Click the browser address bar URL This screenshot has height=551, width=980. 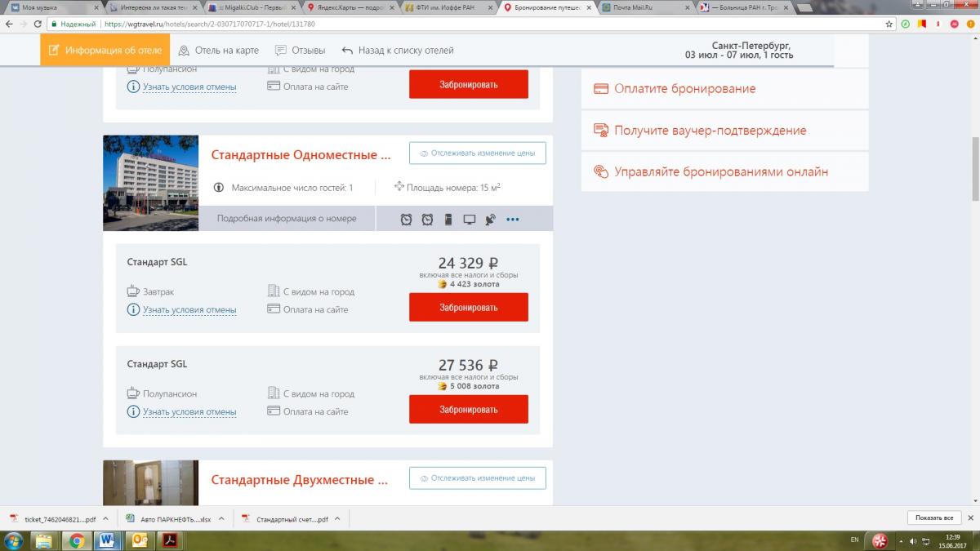[x=208, y=24]
